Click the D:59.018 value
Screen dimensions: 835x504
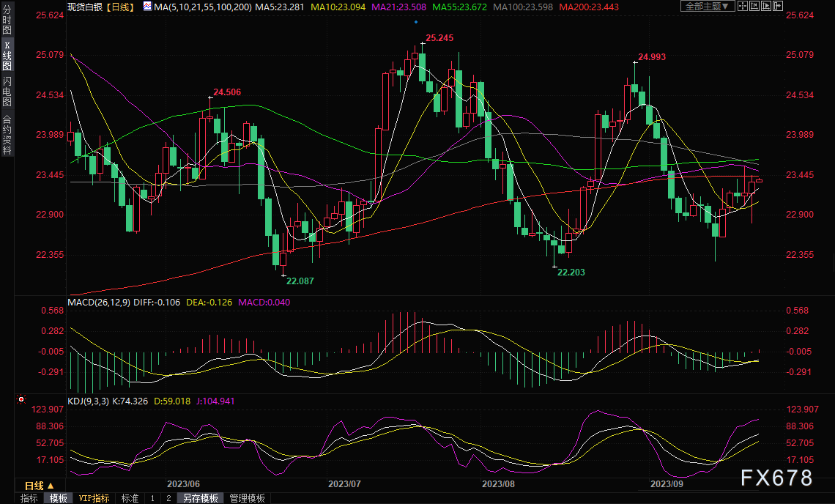pyautogui.click(x=172, y=401)
